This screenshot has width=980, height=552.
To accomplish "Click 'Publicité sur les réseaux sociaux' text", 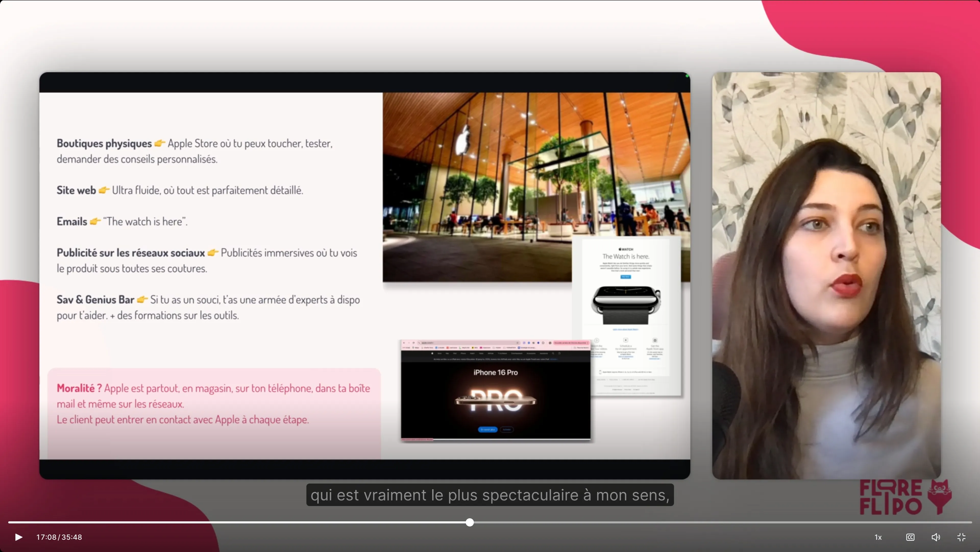I will [131, 253].
